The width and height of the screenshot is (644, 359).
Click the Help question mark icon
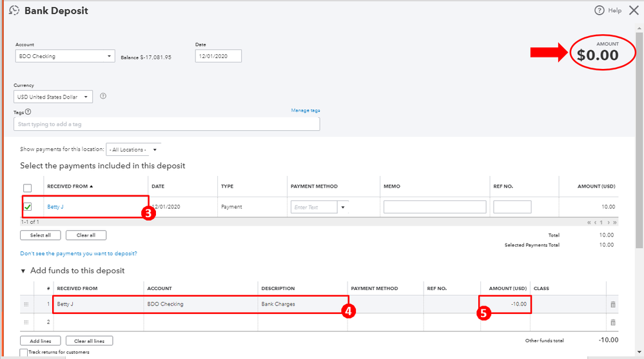(600, 10)
